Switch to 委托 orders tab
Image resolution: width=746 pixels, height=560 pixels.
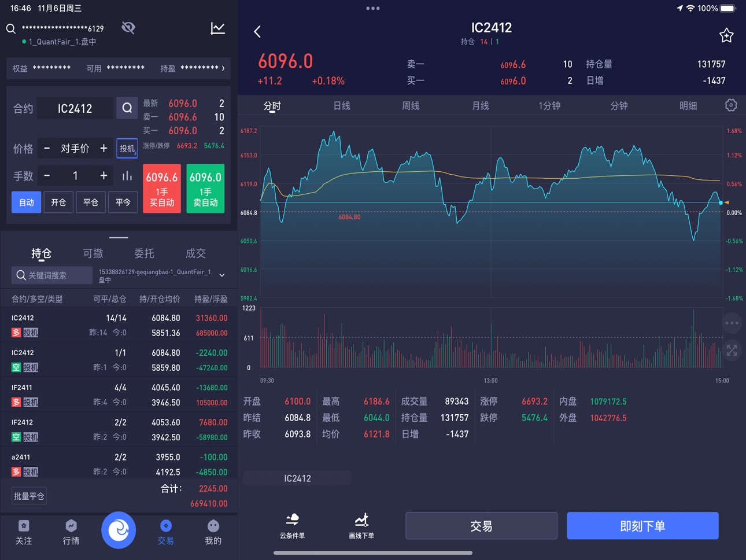point(144,253)
